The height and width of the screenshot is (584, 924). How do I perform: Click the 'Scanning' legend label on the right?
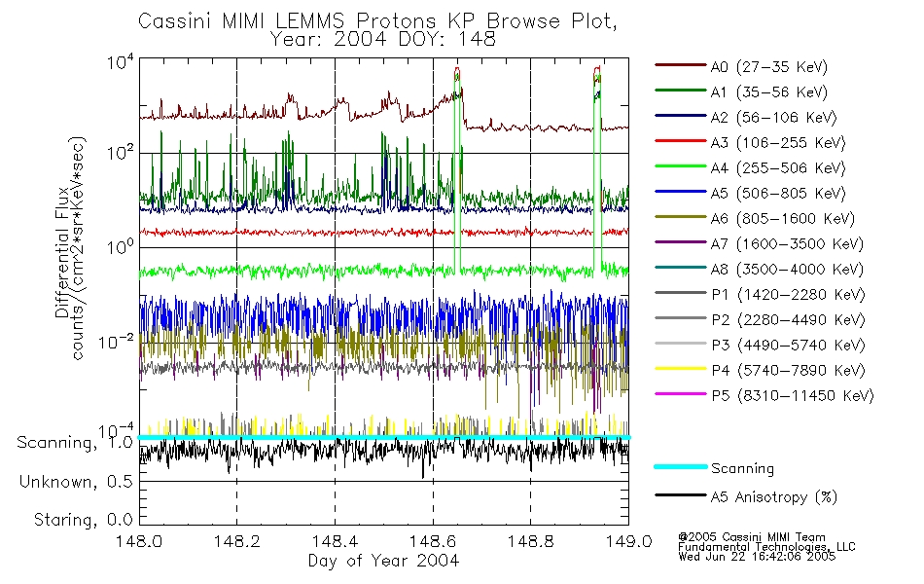[x=742, y=469]
